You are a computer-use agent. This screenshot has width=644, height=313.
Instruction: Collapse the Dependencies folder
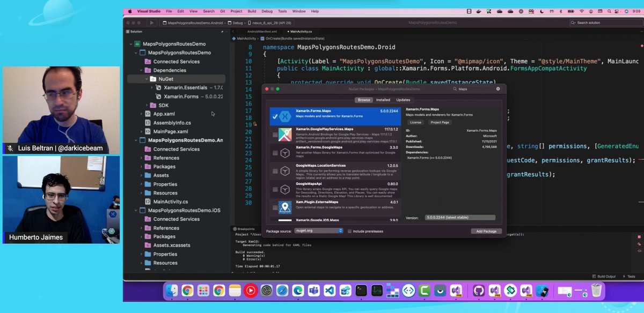(142, 70)
